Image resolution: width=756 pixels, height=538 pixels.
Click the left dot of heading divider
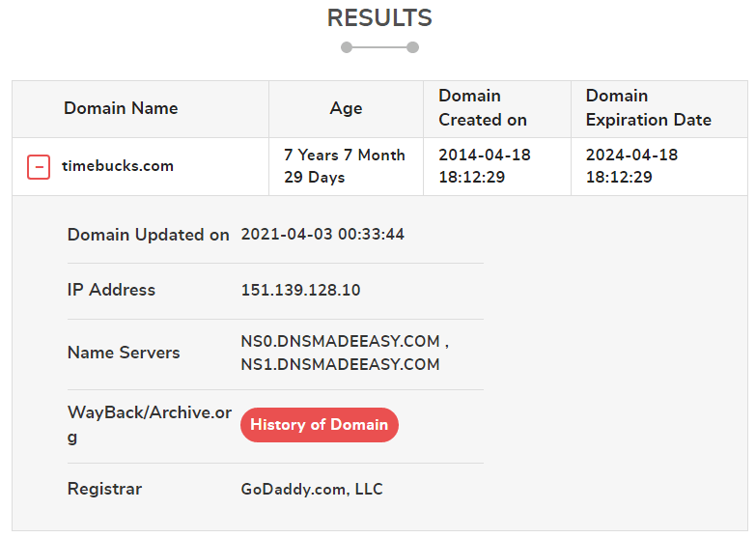tap(347, 47)
